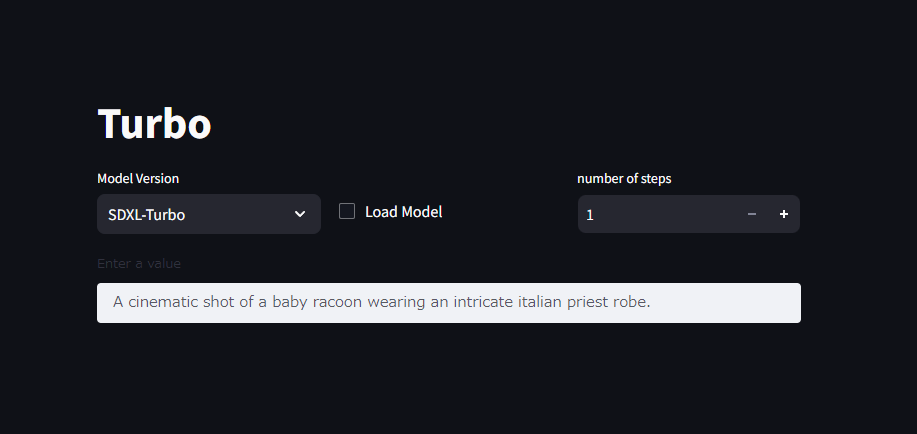Click the chevron arrow in Model Version
The height and width of the screenshot is (434, 917).
(x=300, y=214)
